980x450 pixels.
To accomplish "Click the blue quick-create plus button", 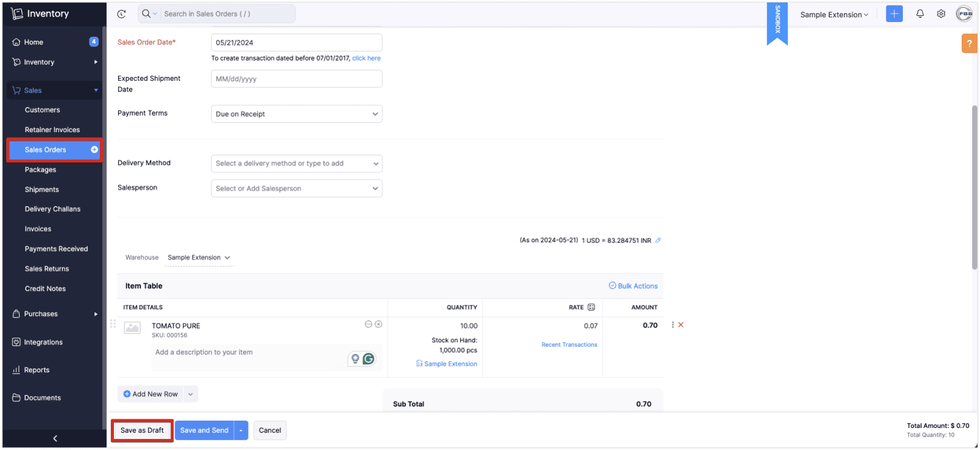I will 894,13.
